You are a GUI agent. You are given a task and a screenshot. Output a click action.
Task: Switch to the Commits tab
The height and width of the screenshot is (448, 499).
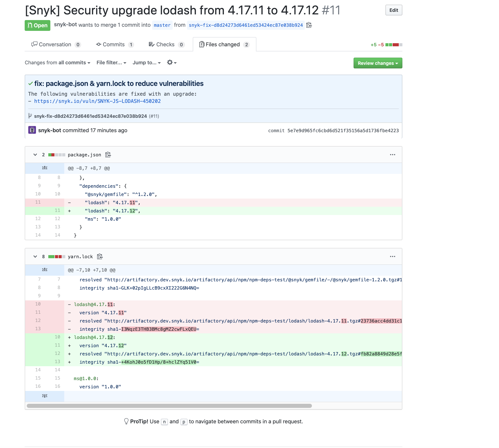pyautogui.click(x=114, y=44)
